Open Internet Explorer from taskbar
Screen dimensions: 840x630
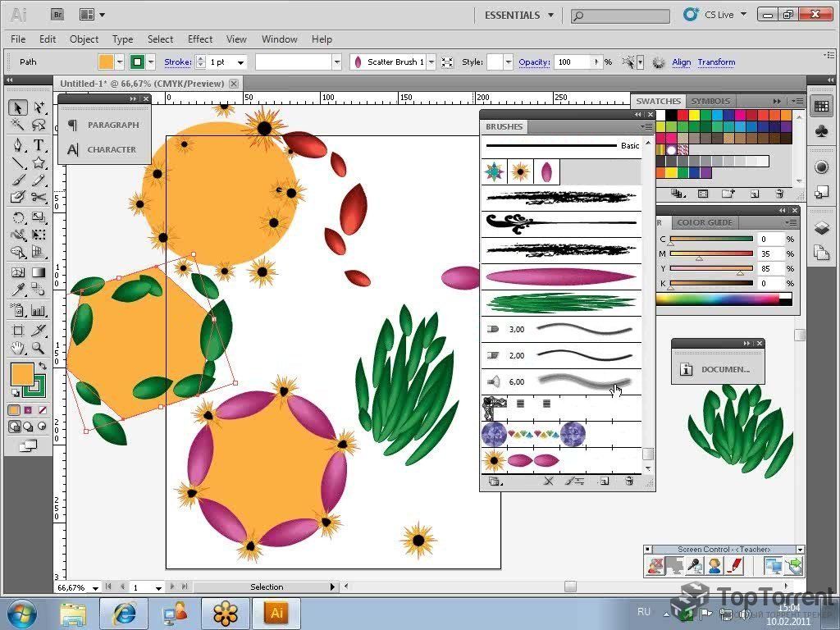125,614
